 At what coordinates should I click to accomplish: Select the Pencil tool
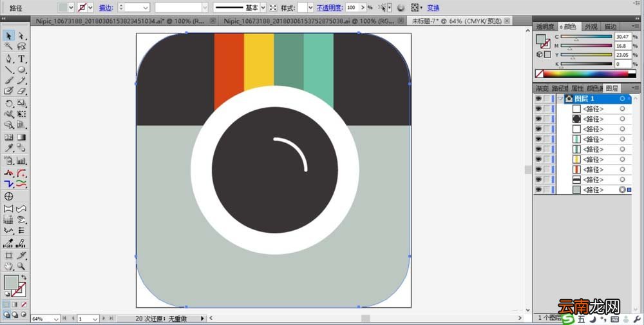pyautogui.click(x=21, y=81)
